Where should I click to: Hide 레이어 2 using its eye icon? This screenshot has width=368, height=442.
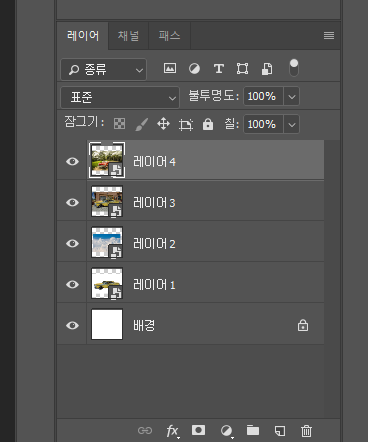pos(72,243)
